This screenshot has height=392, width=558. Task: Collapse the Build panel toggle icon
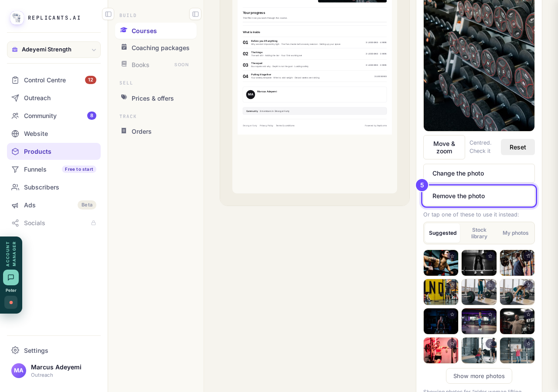tap(195, 14)
